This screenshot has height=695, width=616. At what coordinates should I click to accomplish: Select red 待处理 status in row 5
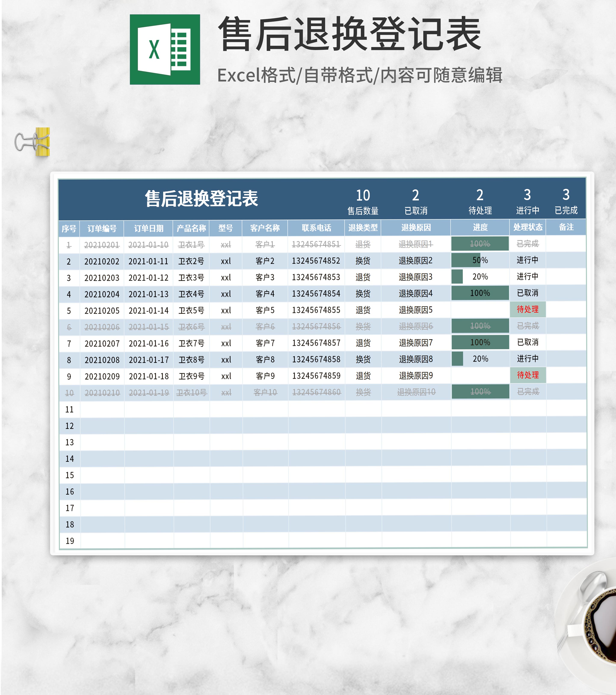click(528, 309)
